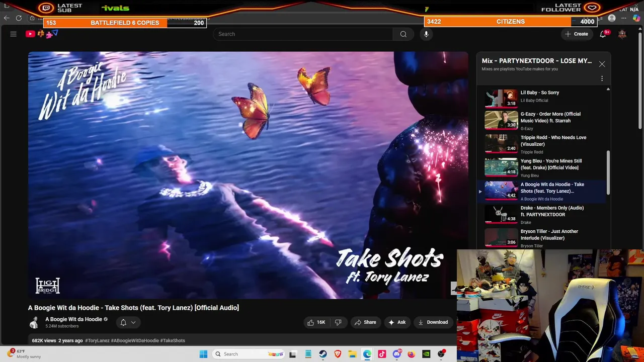Open Windows Start menu
The height and width of the screenshot is (362, 644).
click(203, 354)
